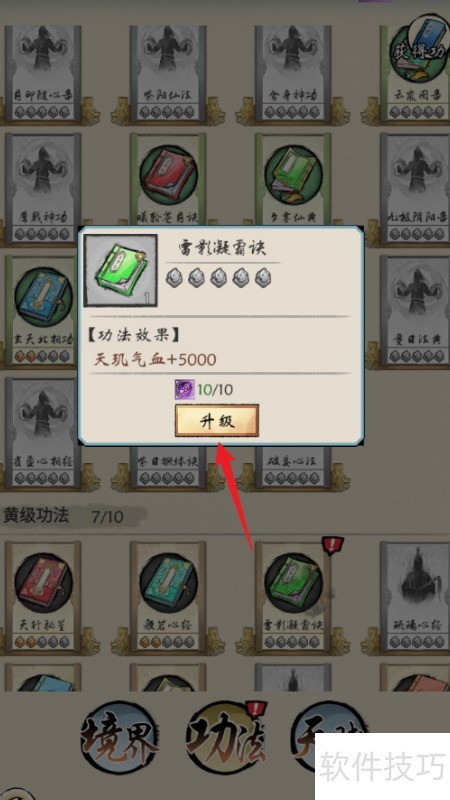
Task: Switch to the 功法 tab
Action: (x=226, y=738)
